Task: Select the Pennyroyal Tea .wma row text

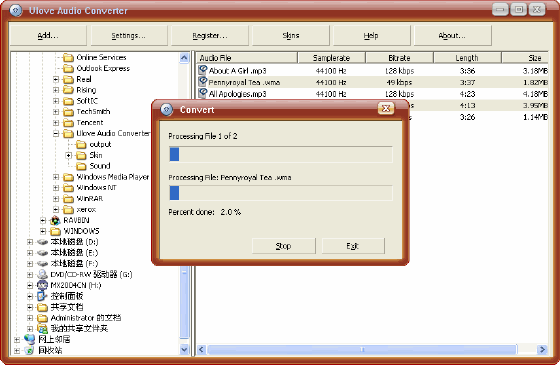Action: 244,82
